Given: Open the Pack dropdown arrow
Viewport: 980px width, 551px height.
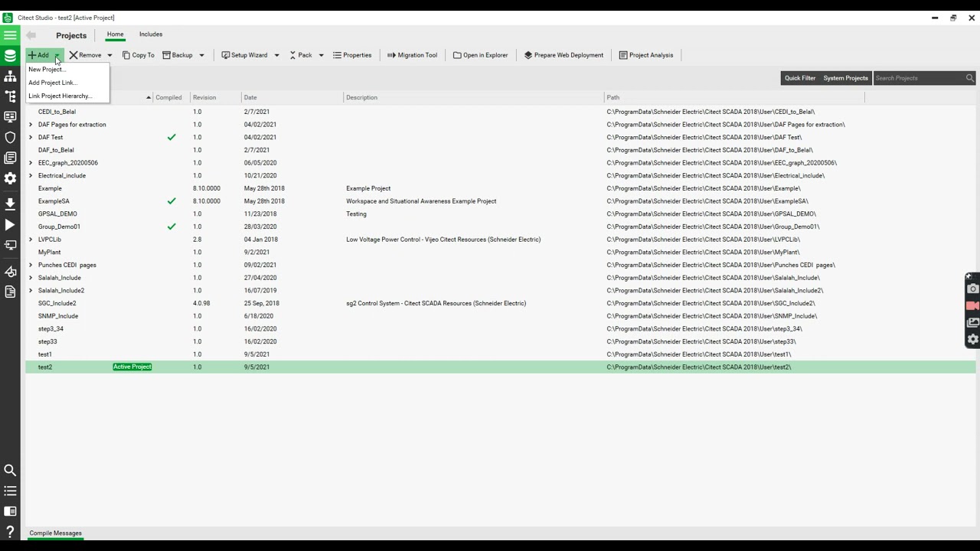Looking at the screenshot, I should (321, 55).
